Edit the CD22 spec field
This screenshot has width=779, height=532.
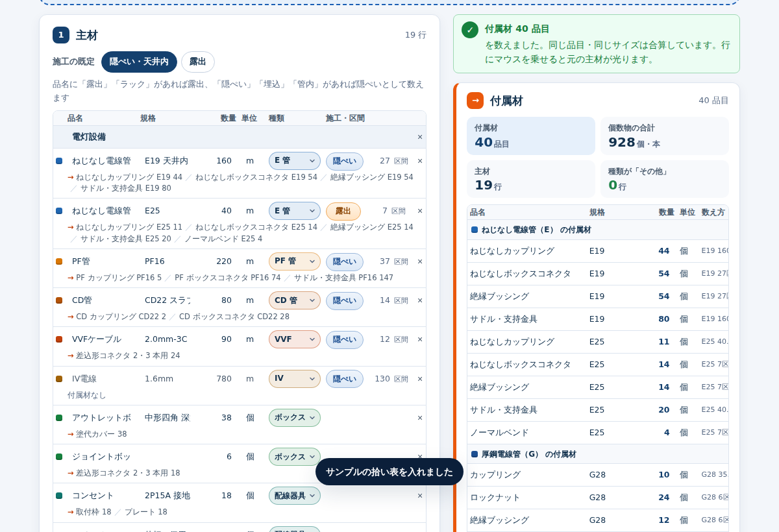click(x=167, y=300)
